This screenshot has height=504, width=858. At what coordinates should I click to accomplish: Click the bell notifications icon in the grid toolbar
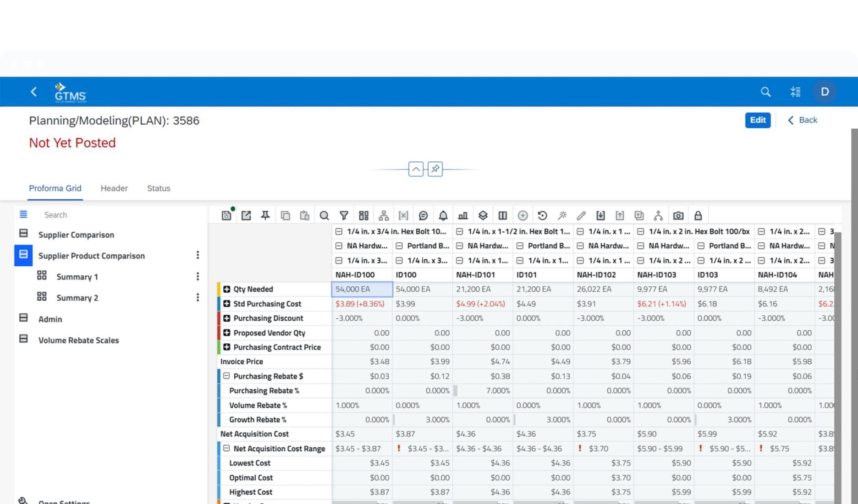pyautogui.click(x=443, y=215)
